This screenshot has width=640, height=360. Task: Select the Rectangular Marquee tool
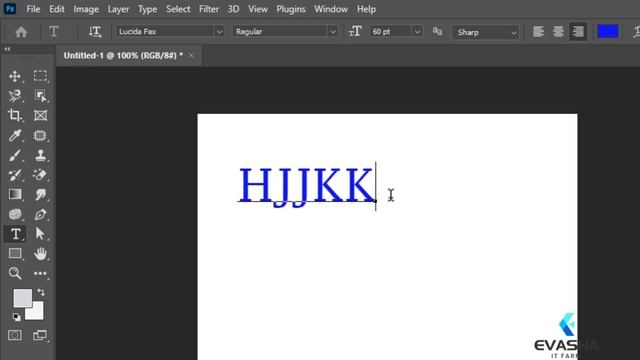(x=40, y=76)
